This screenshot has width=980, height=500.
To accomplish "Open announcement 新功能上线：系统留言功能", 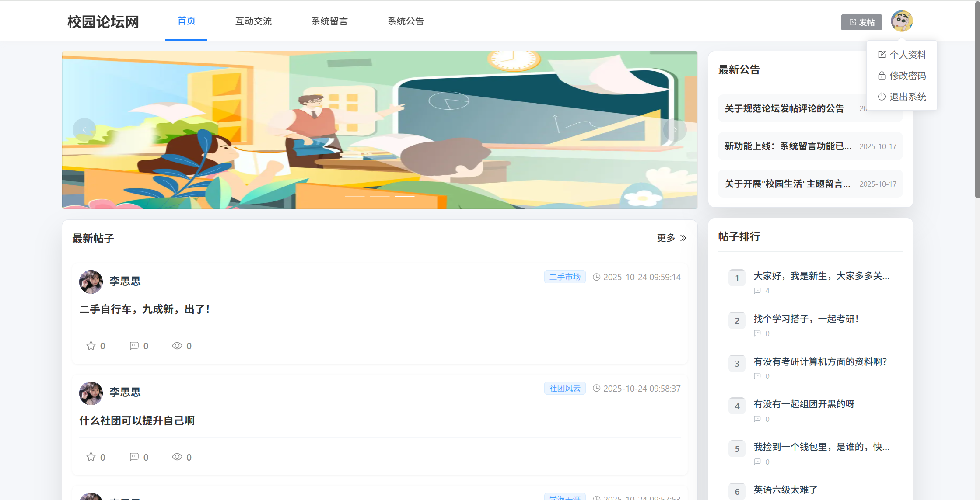I will (788, 146).
